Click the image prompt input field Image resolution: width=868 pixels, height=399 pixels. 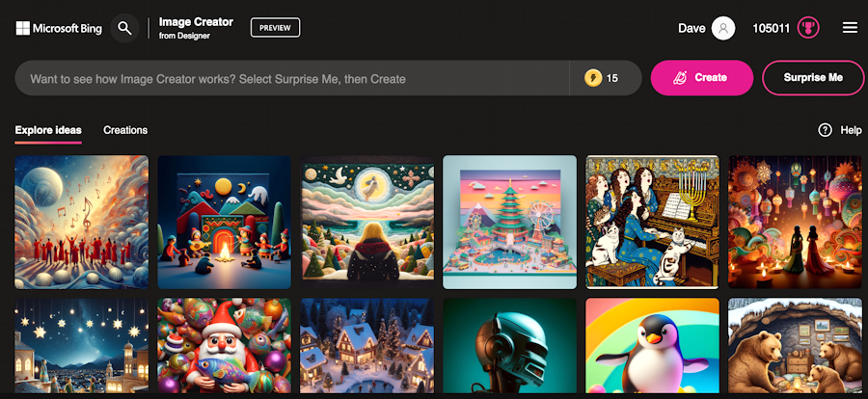pos(291,78)
